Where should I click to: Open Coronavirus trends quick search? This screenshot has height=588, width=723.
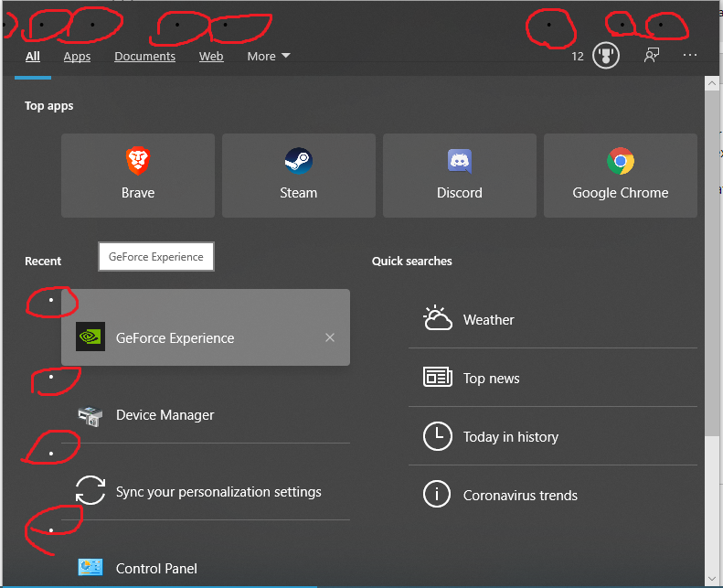(x=553, y=495)
